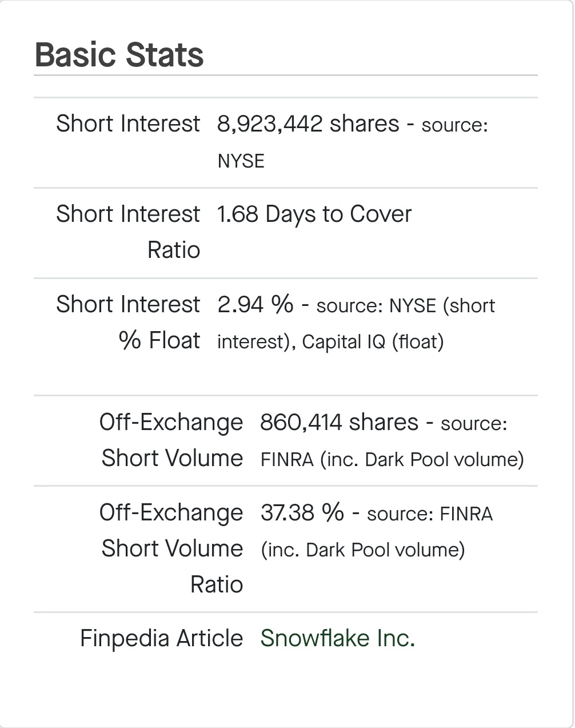This screenshot has width=575, height=728.
Task: Click the 8,923,442 shares value
Action: pos(308,124)
